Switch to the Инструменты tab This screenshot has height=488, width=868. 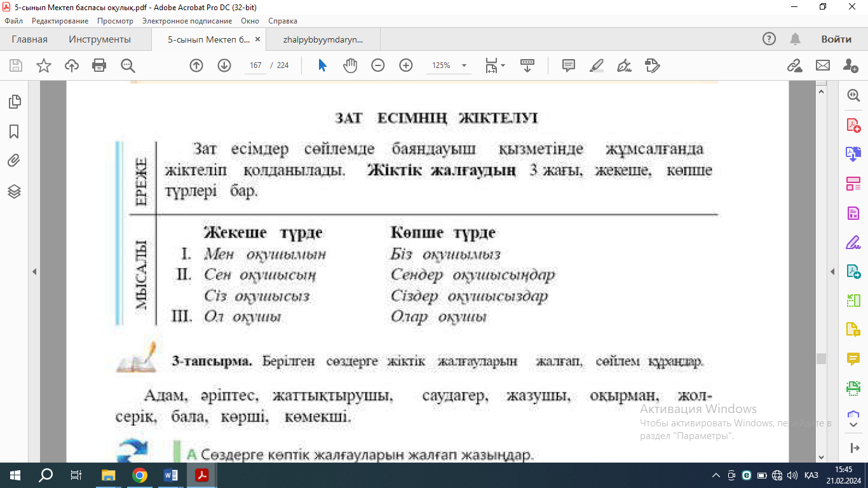pos(100,39)
